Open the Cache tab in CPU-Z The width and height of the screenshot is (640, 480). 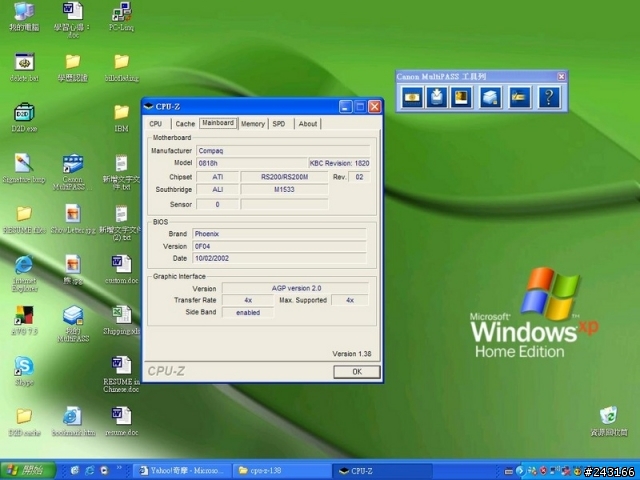(185, 124)
